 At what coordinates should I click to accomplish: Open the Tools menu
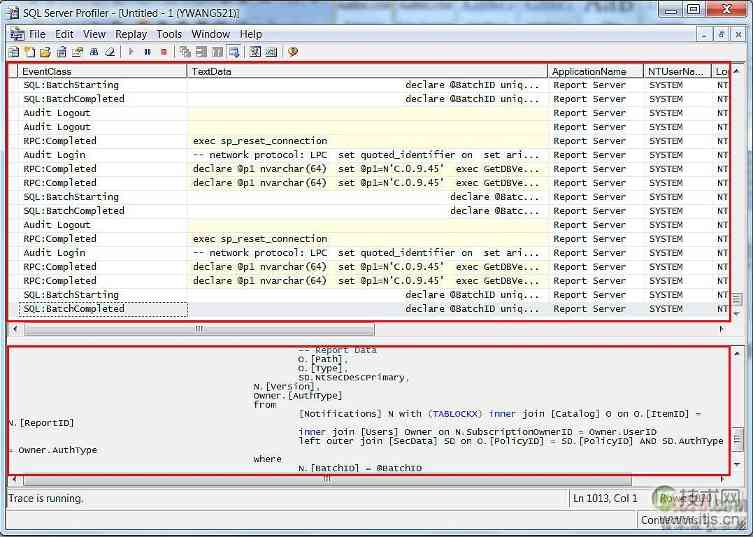[169, 34]
